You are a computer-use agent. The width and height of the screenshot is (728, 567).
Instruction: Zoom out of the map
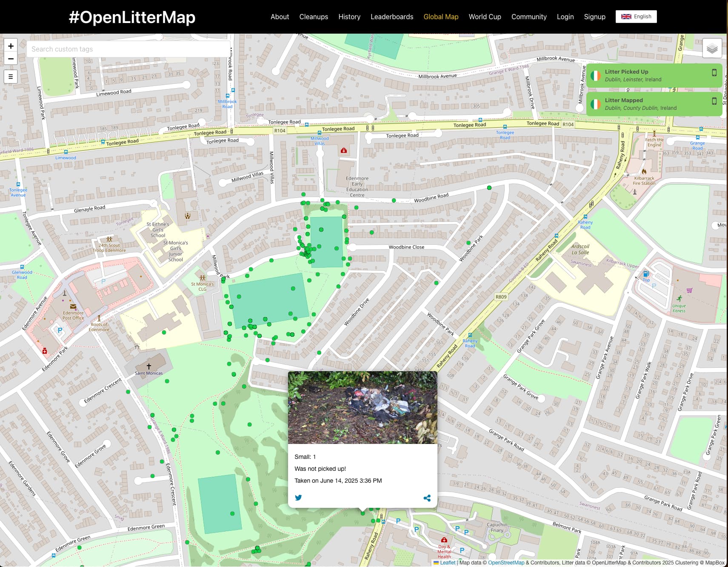click(x=11, y=59)
